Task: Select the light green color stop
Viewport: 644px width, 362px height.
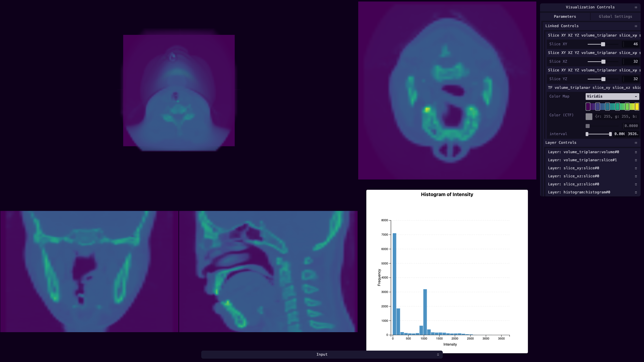Action: pyautogui.click(x=627, y=107)
